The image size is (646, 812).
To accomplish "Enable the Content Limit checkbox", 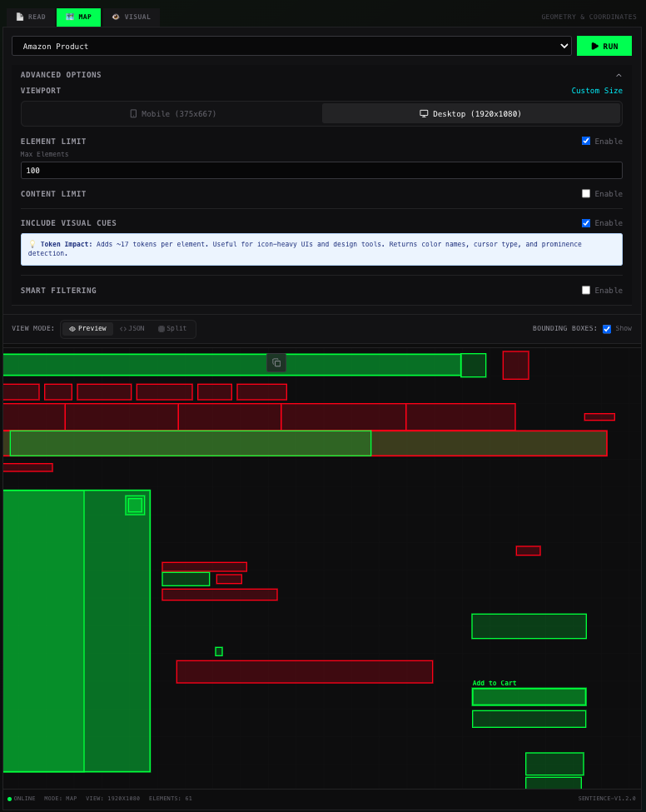I will click(586, 193).
